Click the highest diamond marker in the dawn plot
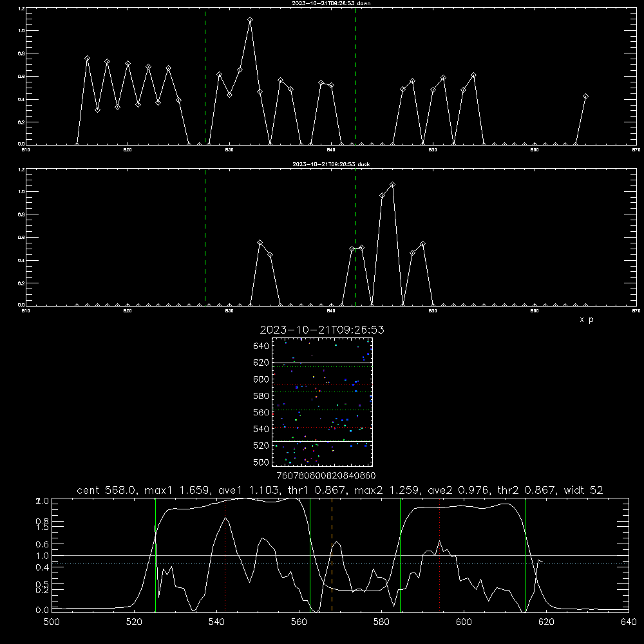This screenshot has height=644, width=644. [250, 20]
